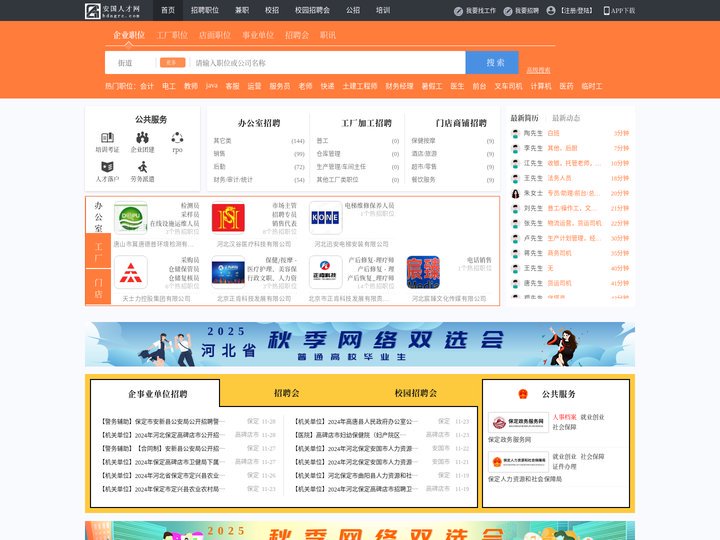Switch to the 事业单位 search tab

(258, 35)
